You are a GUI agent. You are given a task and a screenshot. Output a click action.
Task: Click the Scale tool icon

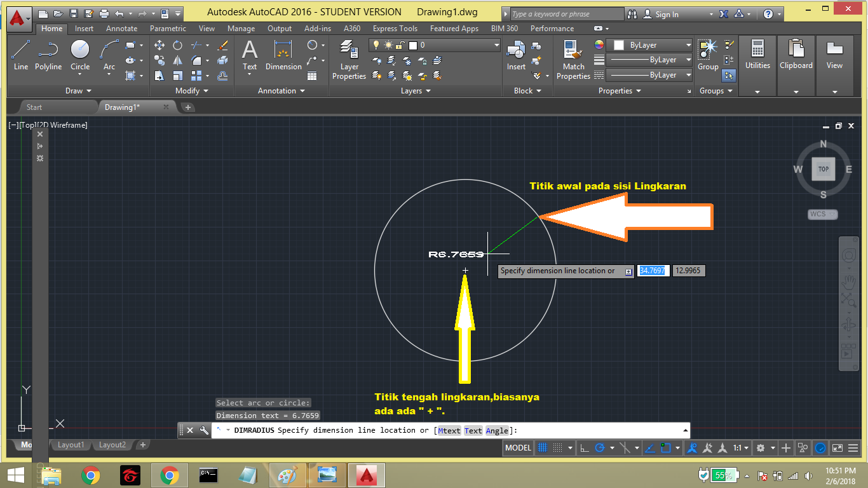tap(178, 76)
